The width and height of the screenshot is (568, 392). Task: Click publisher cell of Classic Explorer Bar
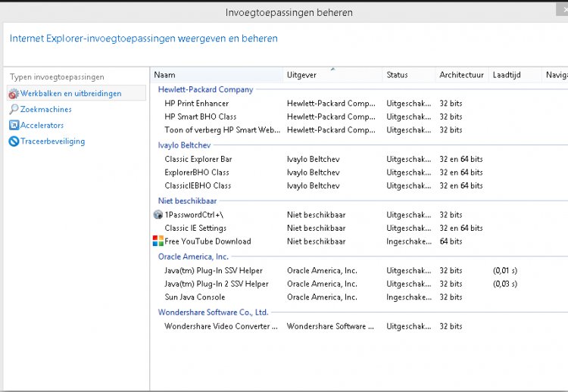pos(314,159)
